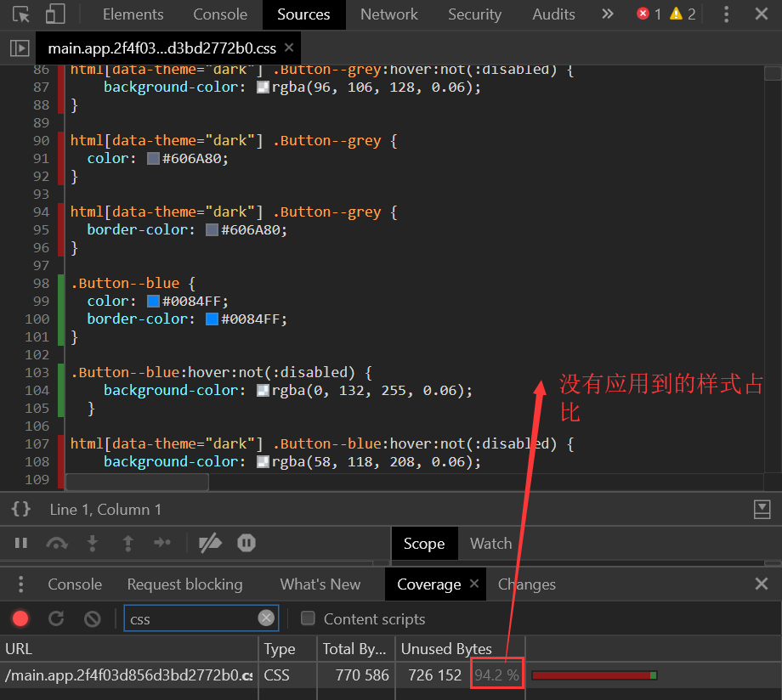Viewport: 782px width, 700px height.
Task: Close the bottom drawer
Action: point(761,584)
